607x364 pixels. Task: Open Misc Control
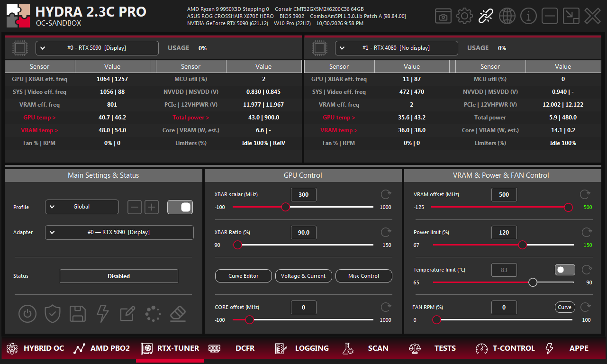364,276
